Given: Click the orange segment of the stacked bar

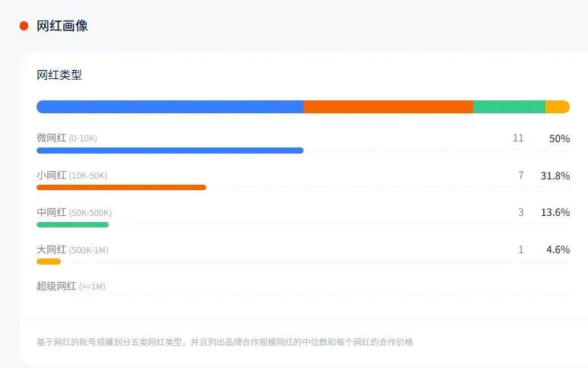Looking at the screenshot, I should (388, 107).
